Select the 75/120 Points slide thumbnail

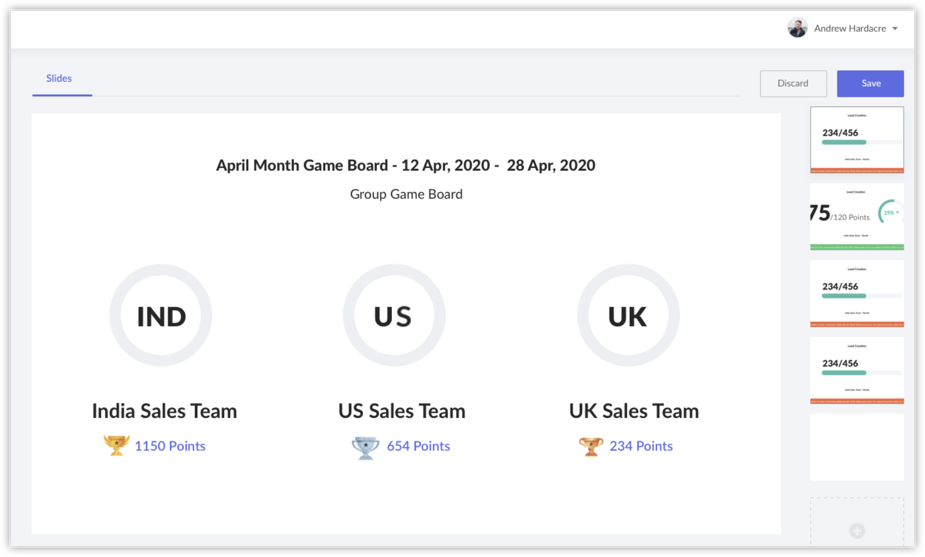(x=857, y=217)
